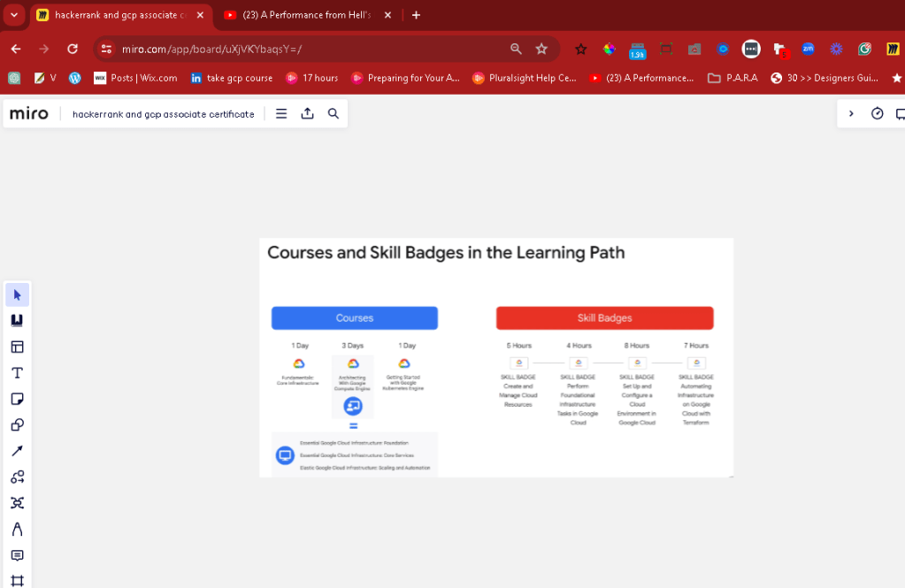Select the Shapes tool
The image size is (905, 588).
click(18, 424)
